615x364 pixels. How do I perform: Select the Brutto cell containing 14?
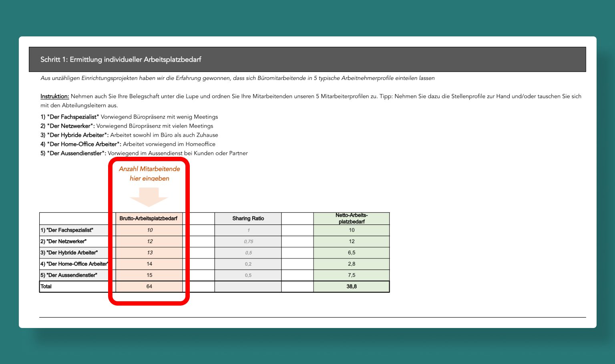(149, 264)
